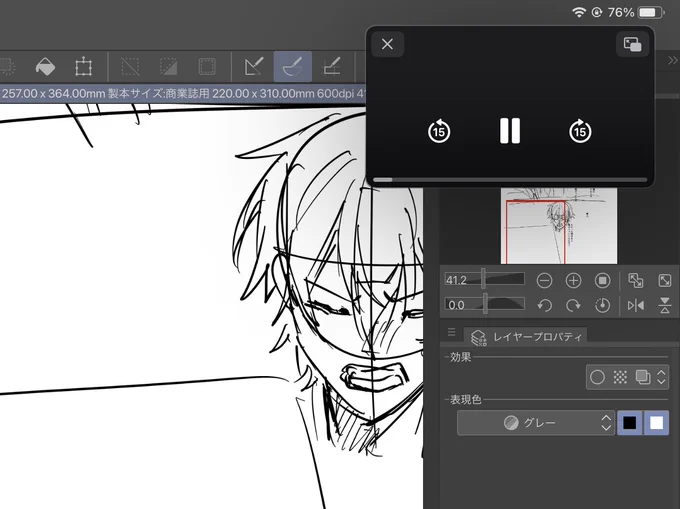The image size is (680, 509).
Task: Open the Layer Property palette menu icon
Action: click(x=451, y=332)
